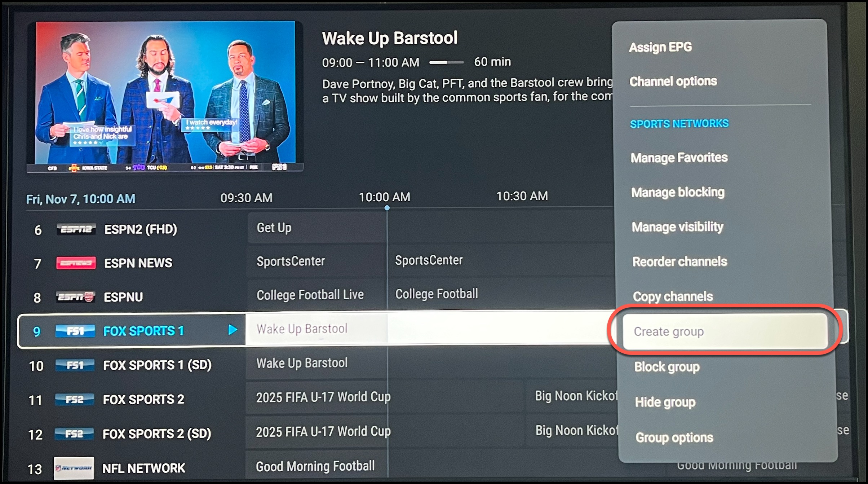Click the FS2 logo on channel 11

(74, 399)
